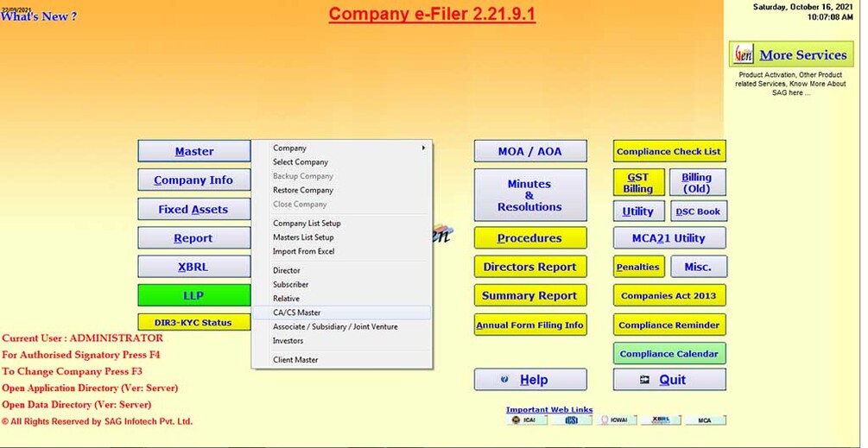The width and height of the screenshot is (868, 448).
Task: Open the XBRL module button
Action: click(x=194, y=267)
